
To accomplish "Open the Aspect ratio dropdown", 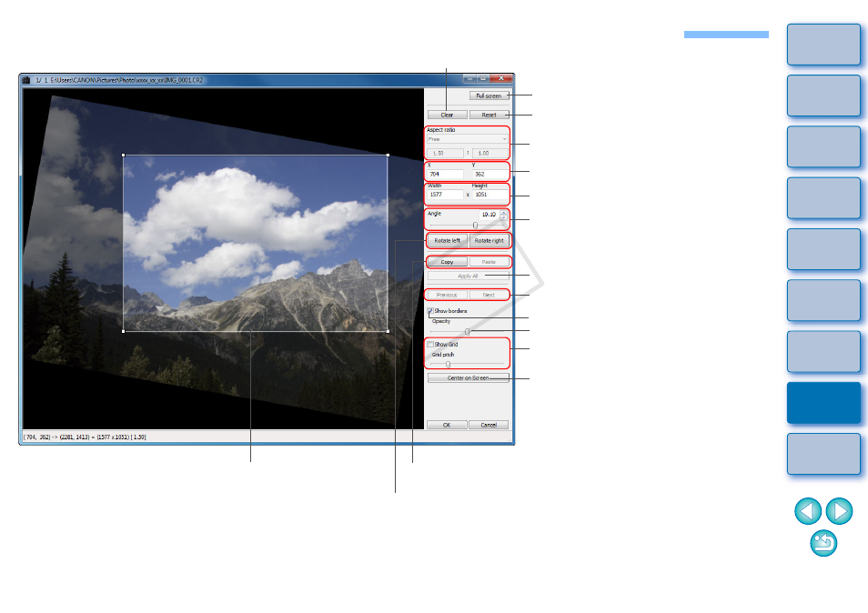I will tap(468, 139).
